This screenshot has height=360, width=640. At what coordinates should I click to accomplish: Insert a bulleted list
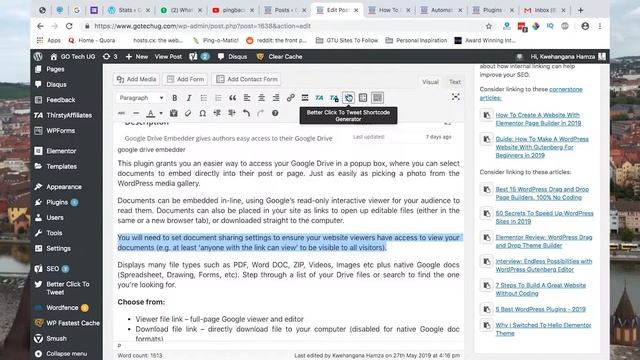[204, 98]
